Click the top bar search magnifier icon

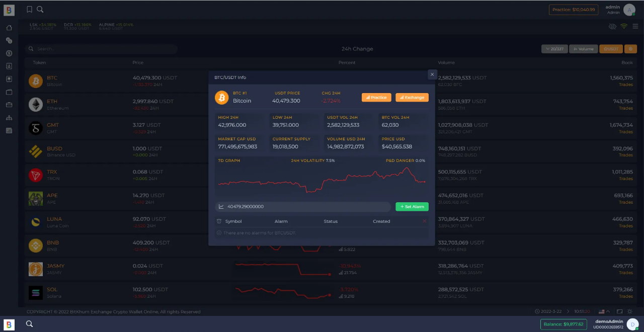pos(40,9)
